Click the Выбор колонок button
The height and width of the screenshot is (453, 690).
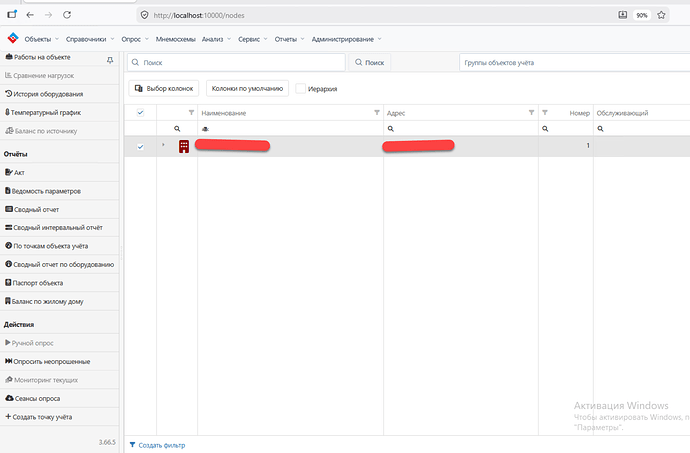tap(164, 88)
